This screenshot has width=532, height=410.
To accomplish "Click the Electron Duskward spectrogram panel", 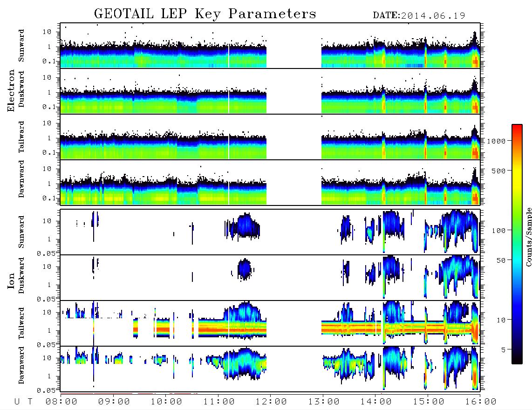I will click(270, 91).
